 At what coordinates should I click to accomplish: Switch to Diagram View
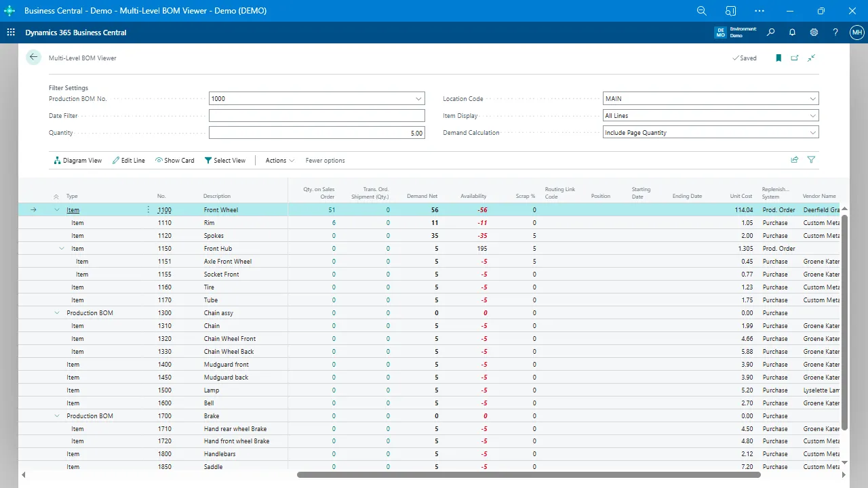point(77,161)
